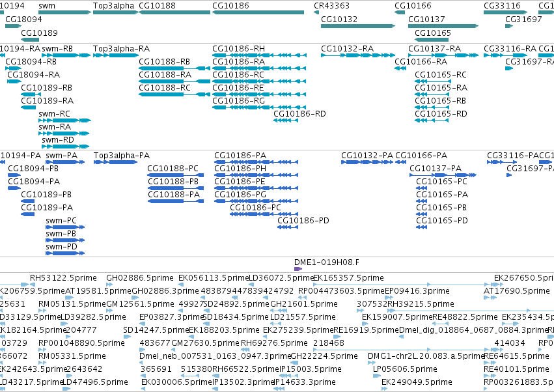Click transcript CG10186-RG label
The height and width of the screenshot is (392, 554).
pyautogui.click(x=238, y=101)
